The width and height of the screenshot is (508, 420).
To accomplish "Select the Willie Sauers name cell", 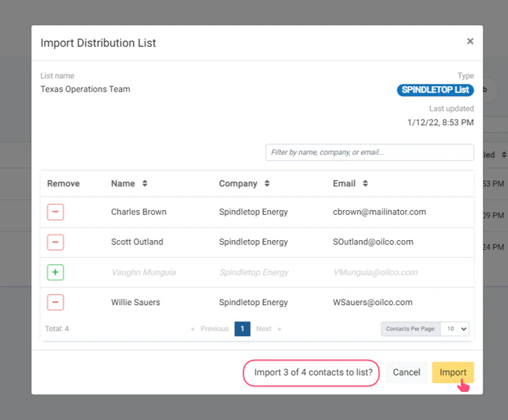I will pos(135,302).
